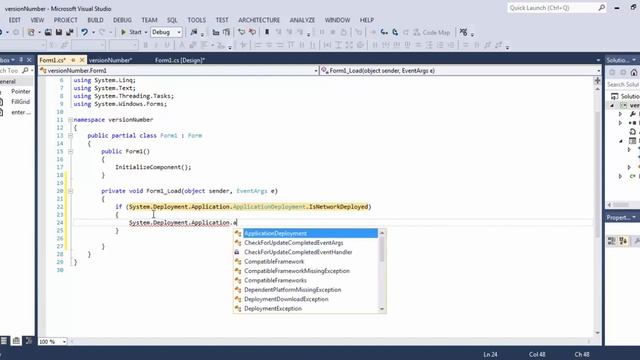
Task: Open the EDIT menu
Action: pyautogui.click(x=15, y=20)
